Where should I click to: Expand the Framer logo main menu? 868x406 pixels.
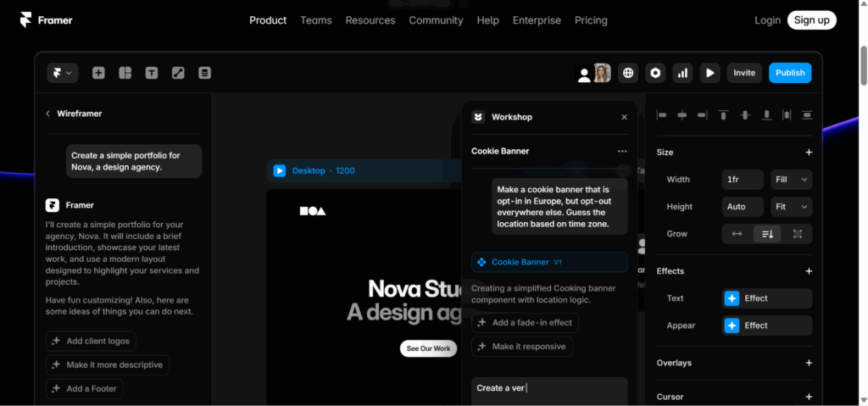click(63, 73)
